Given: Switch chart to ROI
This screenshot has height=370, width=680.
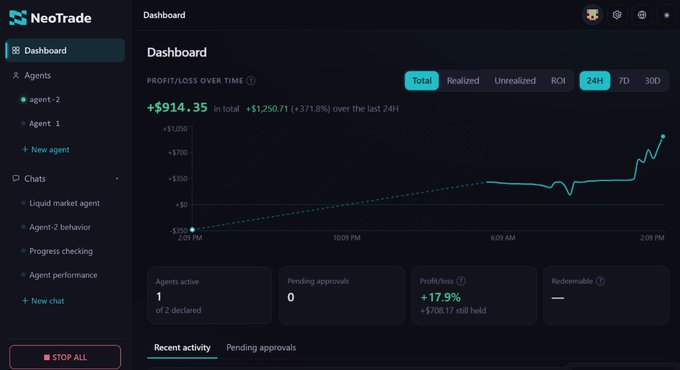Looking at the screenshot, I should pos(558,81).
